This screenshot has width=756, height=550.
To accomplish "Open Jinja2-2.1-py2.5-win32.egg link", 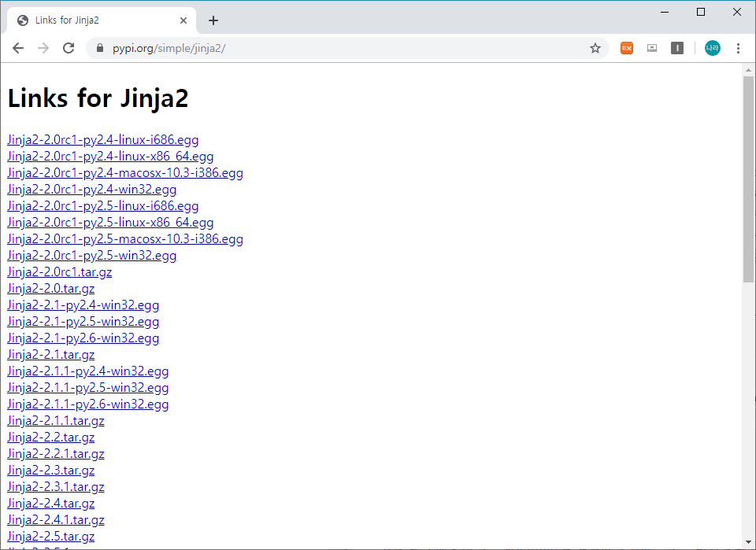I will click(x=83, y=322).
